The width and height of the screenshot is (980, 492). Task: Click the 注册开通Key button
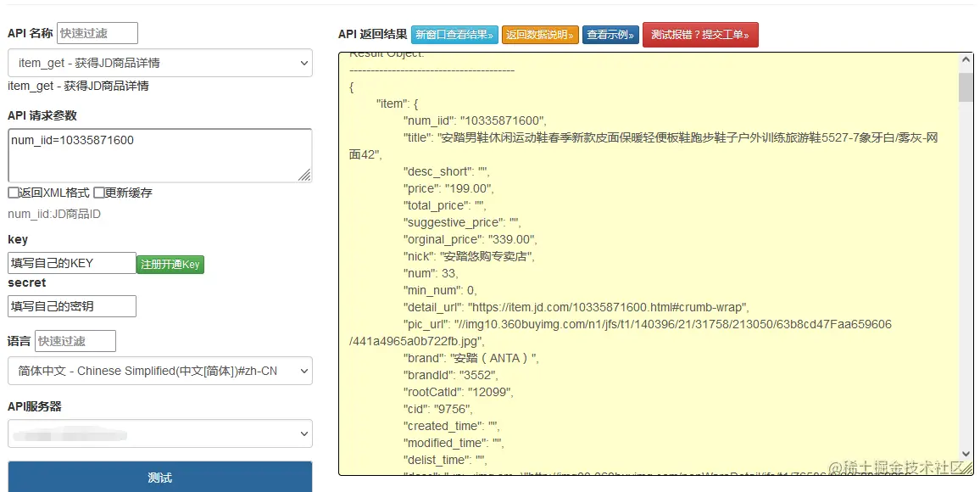click(x=170, y=265)
